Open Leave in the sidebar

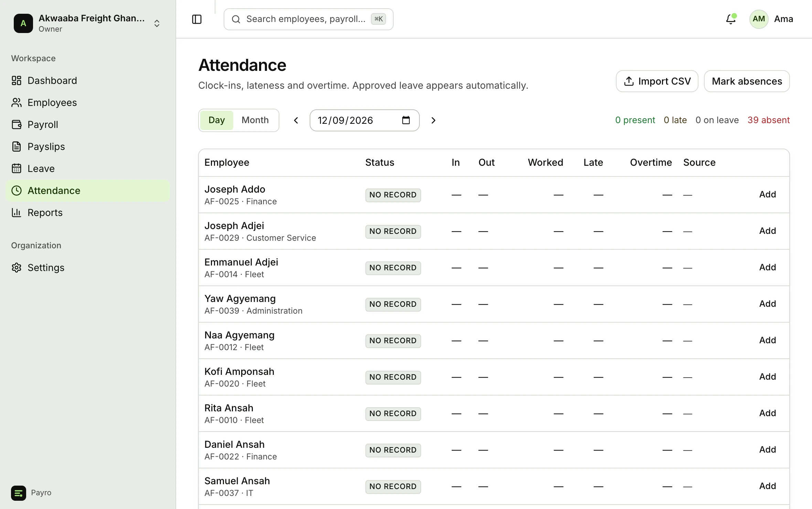pos(88,169)
